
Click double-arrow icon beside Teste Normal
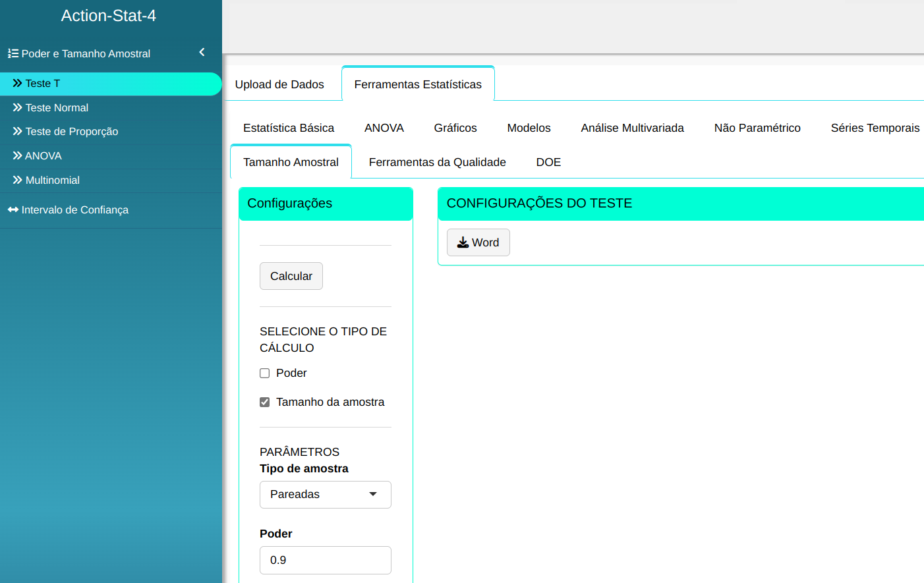click(x=17, y=107)
